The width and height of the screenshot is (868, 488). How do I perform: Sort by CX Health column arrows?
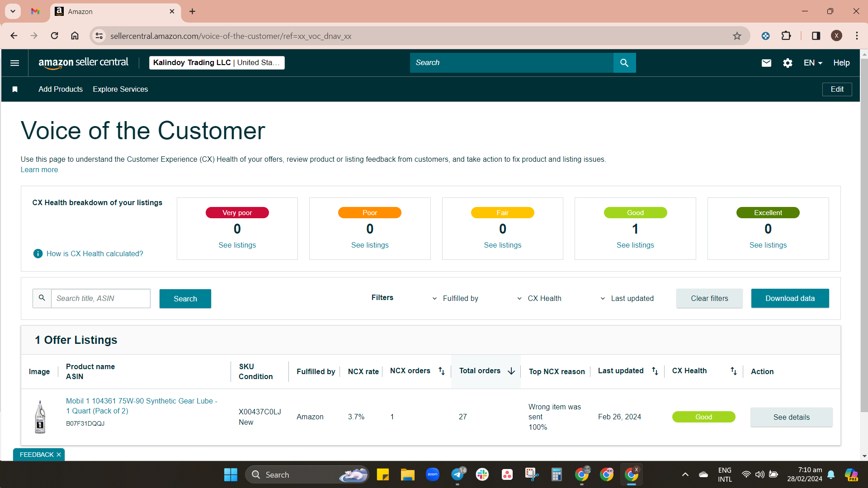pos(733,371)
